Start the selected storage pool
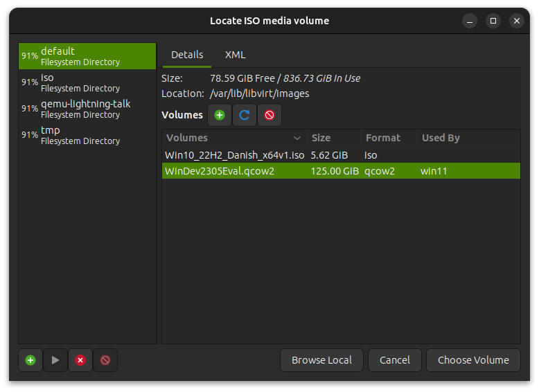This screenshot has height=392, width=539. pyautogui.click(x=55, y=360)
